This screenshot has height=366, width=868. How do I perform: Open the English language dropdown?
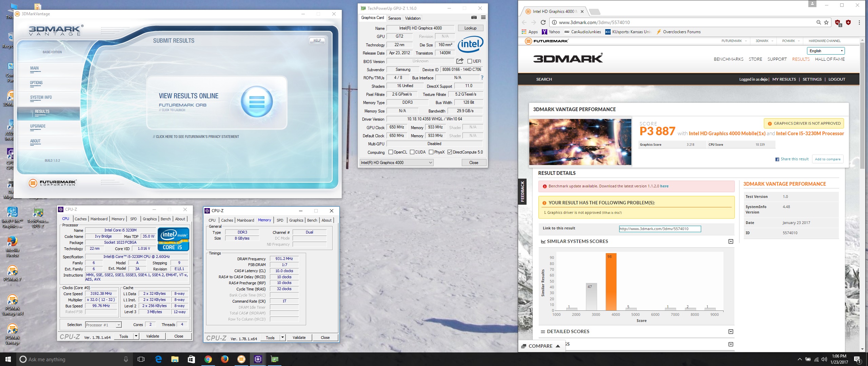coord(826,51)
